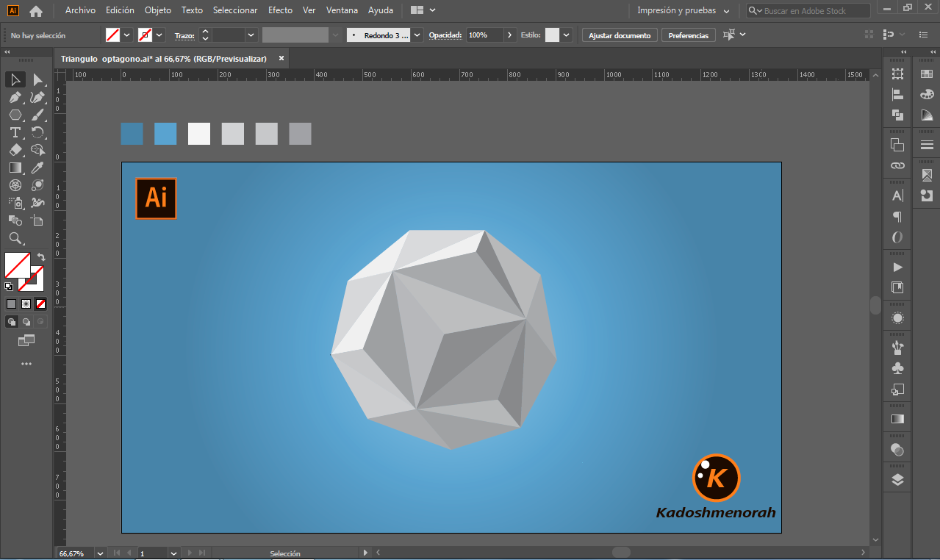Open the fill color dropdown in control bar
Viewport: 940px width, 560px height.
click(x=127, y=35)
